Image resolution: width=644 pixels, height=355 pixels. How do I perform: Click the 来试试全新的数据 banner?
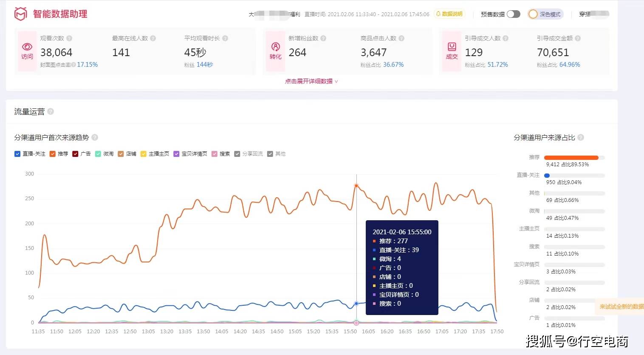click(620, 307)
